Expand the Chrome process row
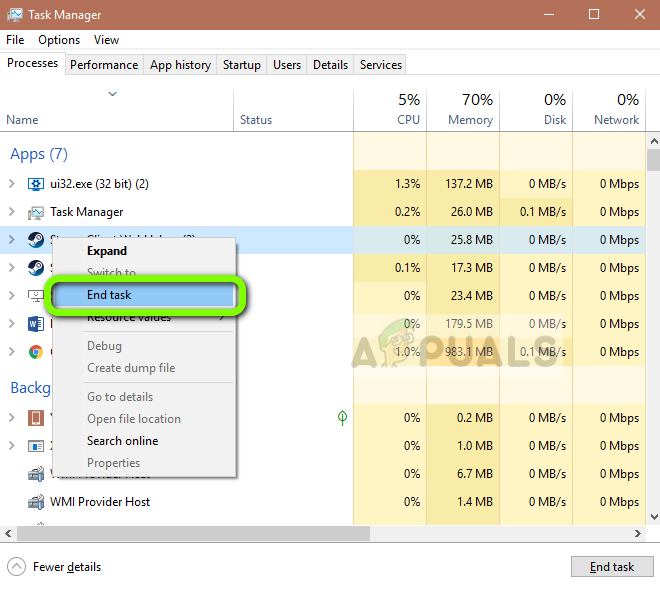 [x=12, y=352]
